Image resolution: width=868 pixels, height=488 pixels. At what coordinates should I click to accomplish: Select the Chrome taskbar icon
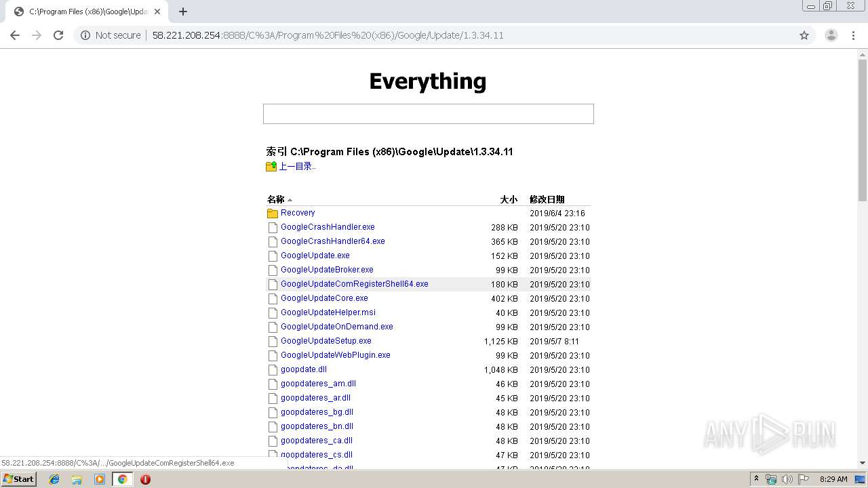point(122,479)
